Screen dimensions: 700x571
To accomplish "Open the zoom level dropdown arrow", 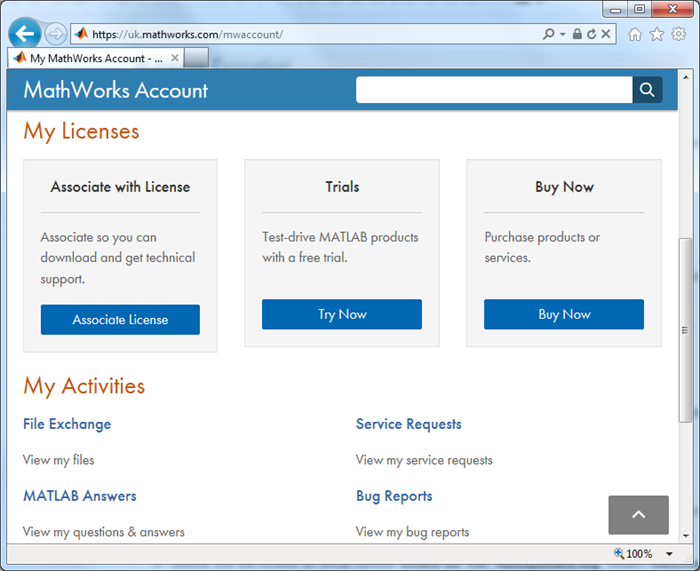I will (669, 554).
